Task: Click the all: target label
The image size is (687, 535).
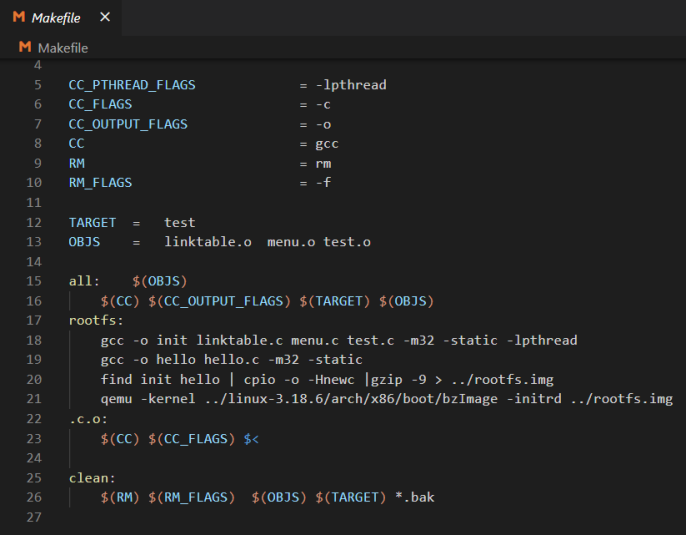Action: tap(84, 281)
